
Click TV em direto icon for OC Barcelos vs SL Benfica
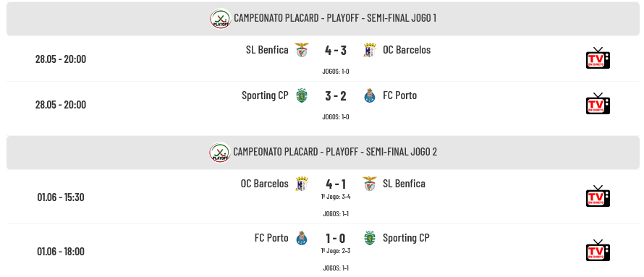click(x=598, y=197)
